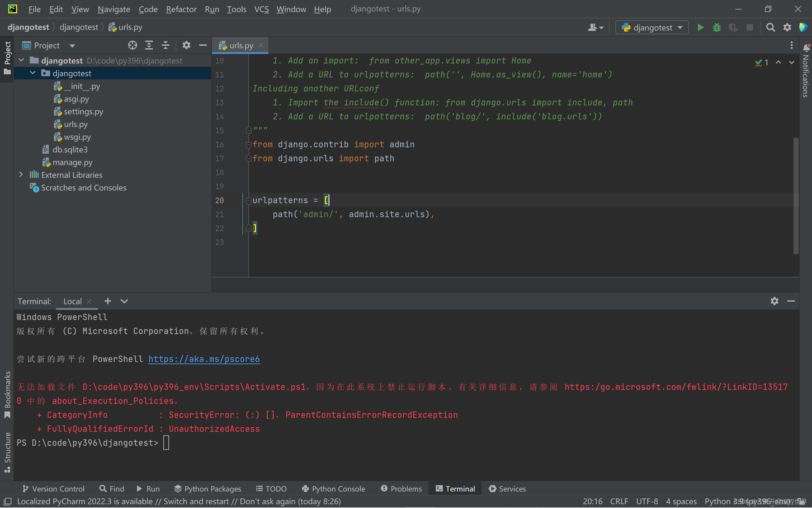The height and width of the screenshot is (508, 812).
Task: Click the JetBrains Toolbox colorful icon
Action: pos(803,27)
